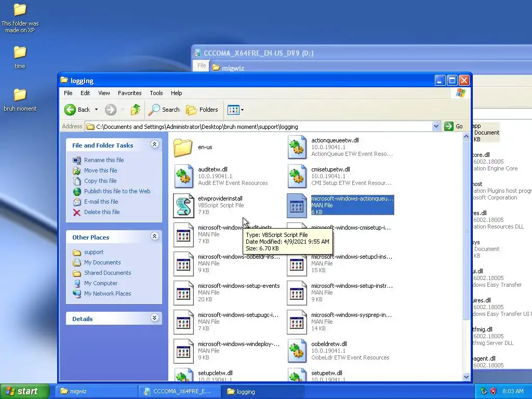
Task: Click Move this file
Action: click(x=100, y=170)
